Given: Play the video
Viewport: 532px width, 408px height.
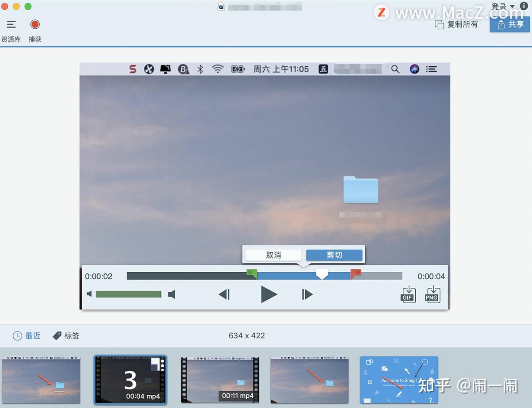Looking at the screenshot, I should tap(269, 294).
